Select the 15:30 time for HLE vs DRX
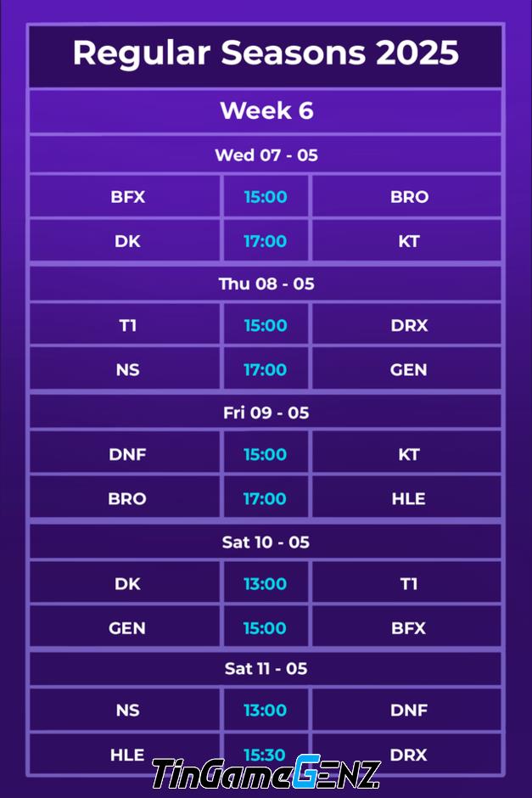 265,754
